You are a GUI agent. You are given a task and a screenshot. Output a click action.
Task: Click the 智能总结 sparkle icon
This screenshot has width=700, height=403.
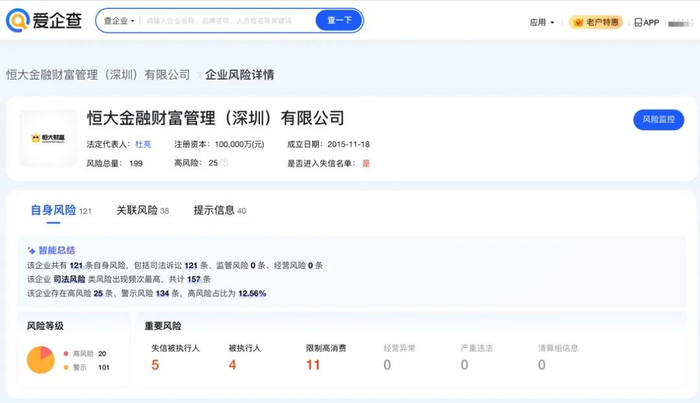tap(31, 250)
